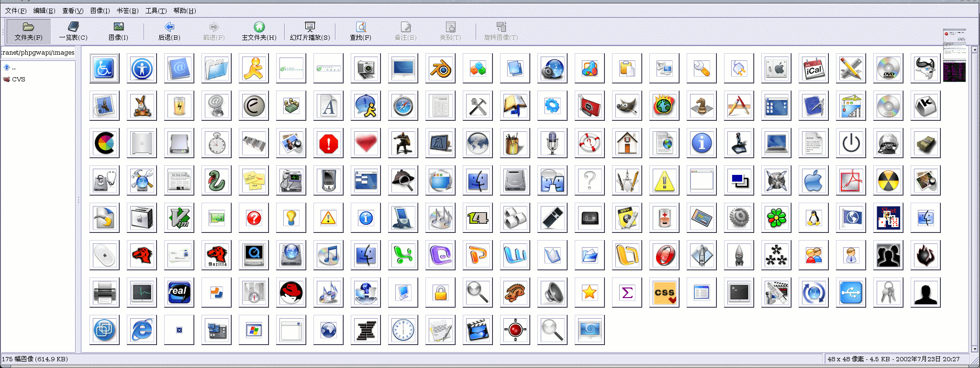The image size is (980, 368).
Task: Click the folder path input field
Action: 38,53
